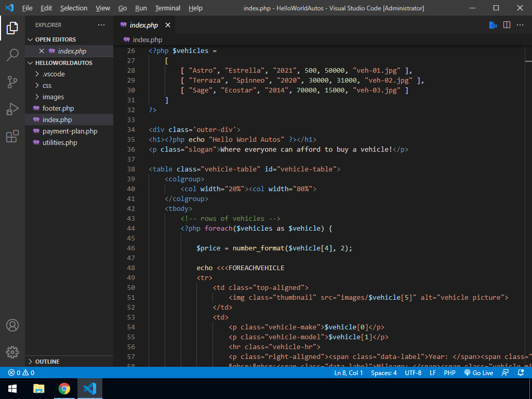This screenshot has width=532, height=399.
Task: Open the Extensions view
Action: [12, 136]
